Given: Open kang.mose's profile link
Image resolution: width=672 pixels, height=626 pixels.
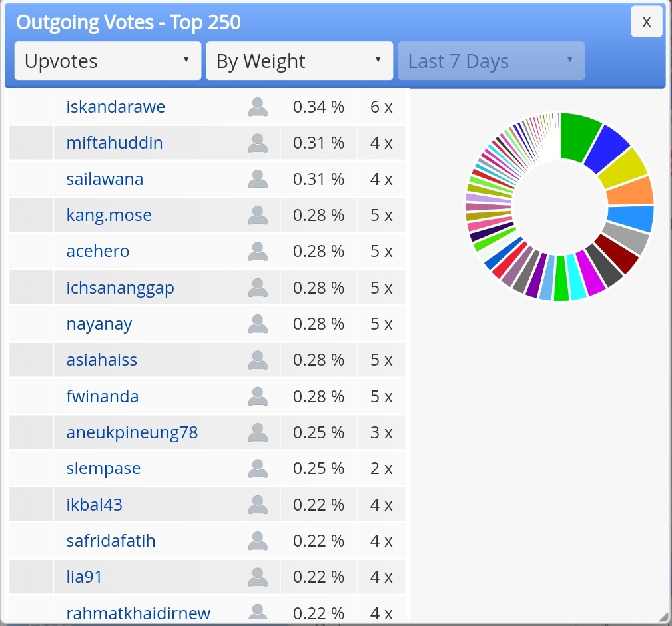Looking at the screenshot, I should (x=109, y=215).
